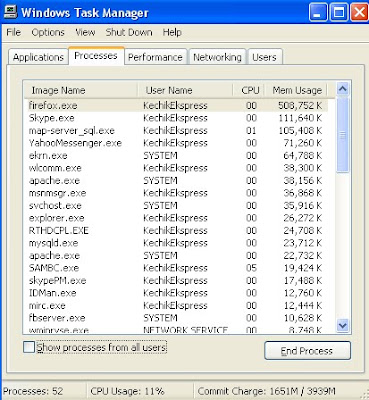Select the IDMan.exe process
369x400 pixels.
176,293
